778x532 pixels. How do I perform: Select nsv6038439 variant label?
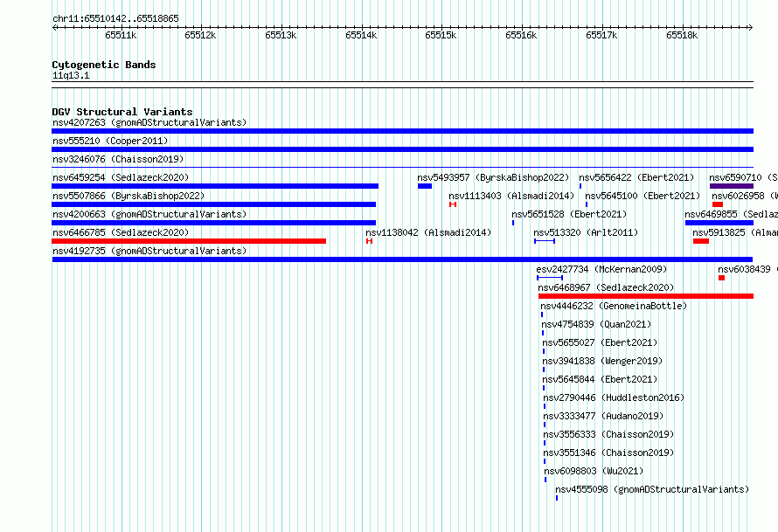pyautogui.click(x=747, y=269)
